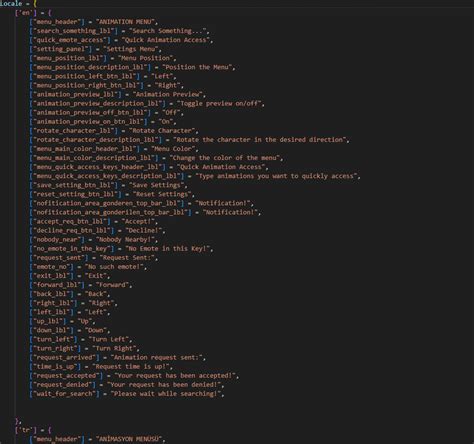Select the "down_lbl" key
The image size is (474, 444).
point(53,330)
